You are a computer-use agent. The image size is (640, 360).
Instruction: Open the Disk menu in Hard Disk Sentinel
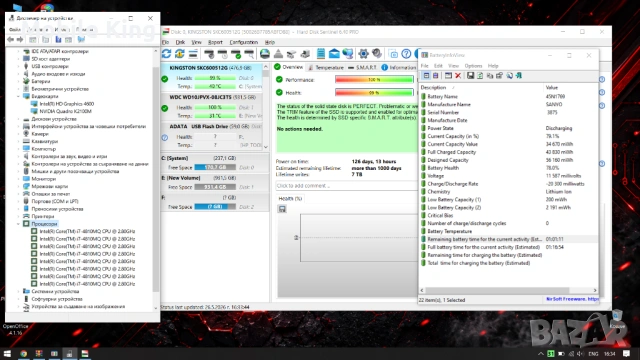180,42
